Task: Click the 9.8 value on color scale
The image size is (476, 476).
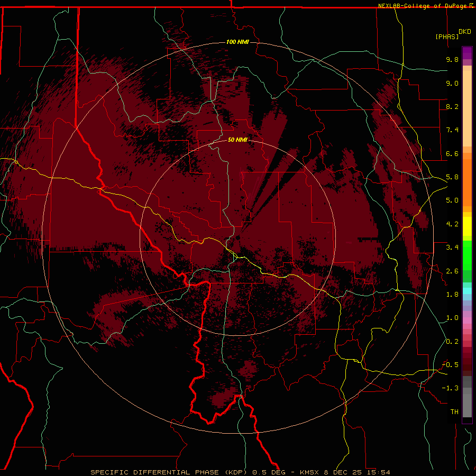Action: 452,59
